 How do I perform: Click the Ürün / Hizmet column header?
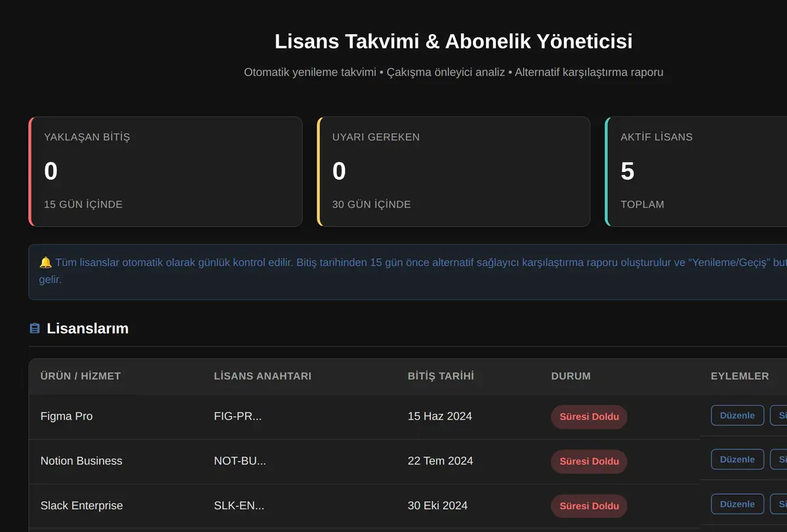click(81, 376)
